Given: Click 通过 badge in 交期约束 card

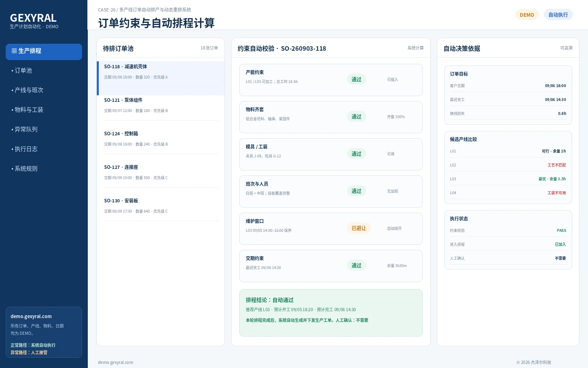Looking at the screenshot, I should (356, 266).
